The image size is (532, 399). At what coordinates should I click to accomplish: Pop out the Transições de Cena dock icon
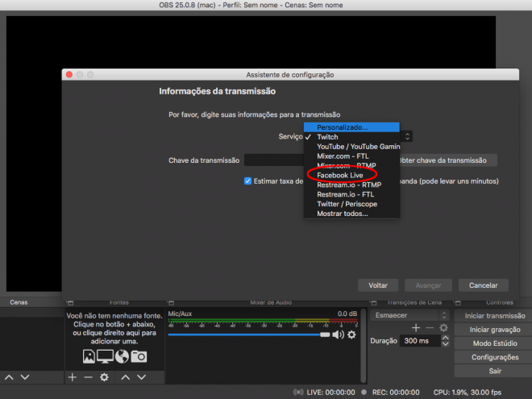tap(374, 302)
